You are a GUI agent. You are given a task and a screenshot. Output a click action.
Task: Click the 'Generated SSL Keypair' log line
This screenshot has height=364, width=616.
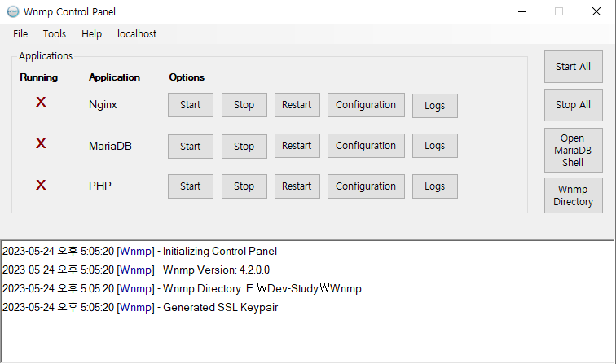pyautogui.click(x=140, y=308)
